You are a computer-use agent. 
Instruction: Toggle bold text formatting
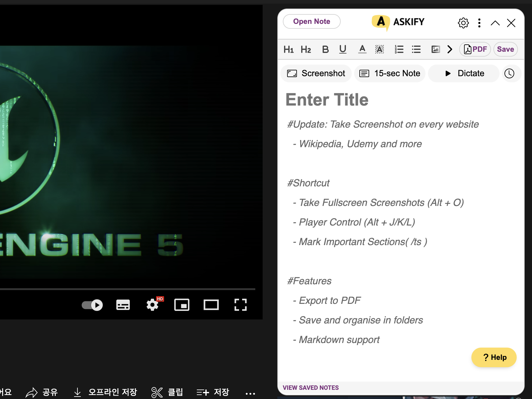tap(325, 49)
